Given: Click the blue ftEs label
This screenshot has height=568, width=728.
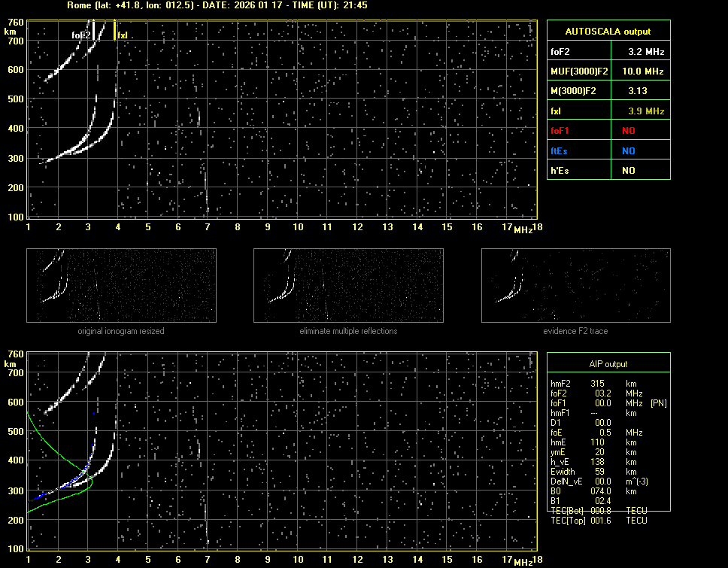Looking at the screenshot, I should coord(560,150).
